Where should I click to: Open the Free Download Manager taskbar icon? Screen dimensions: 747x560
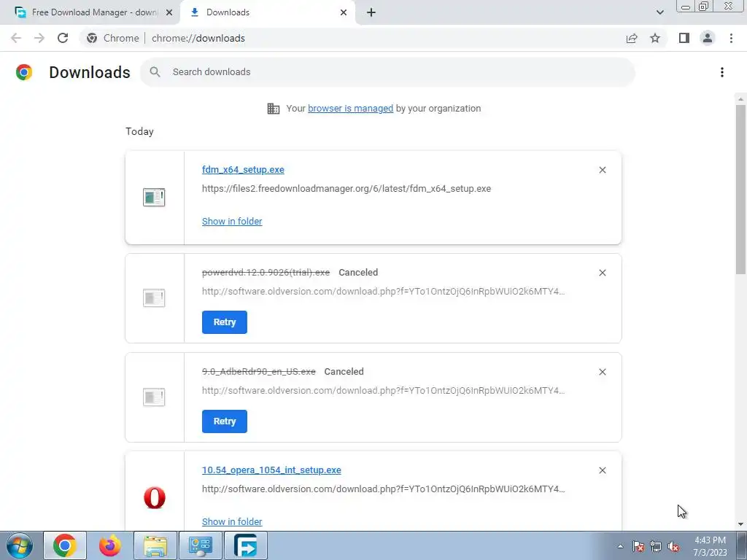pyautogui.click(x=246, y=545)
